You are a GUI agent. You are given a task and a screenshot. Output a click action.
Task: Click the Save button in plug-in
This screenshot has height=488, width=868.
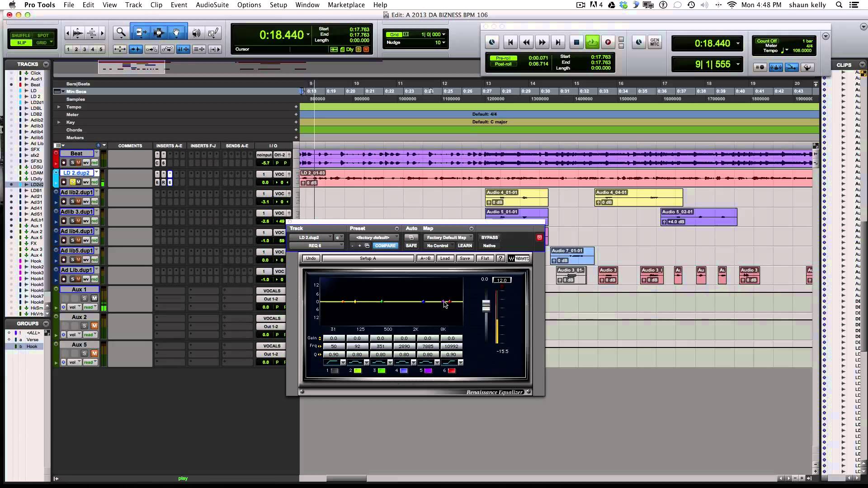pos(465,258)
